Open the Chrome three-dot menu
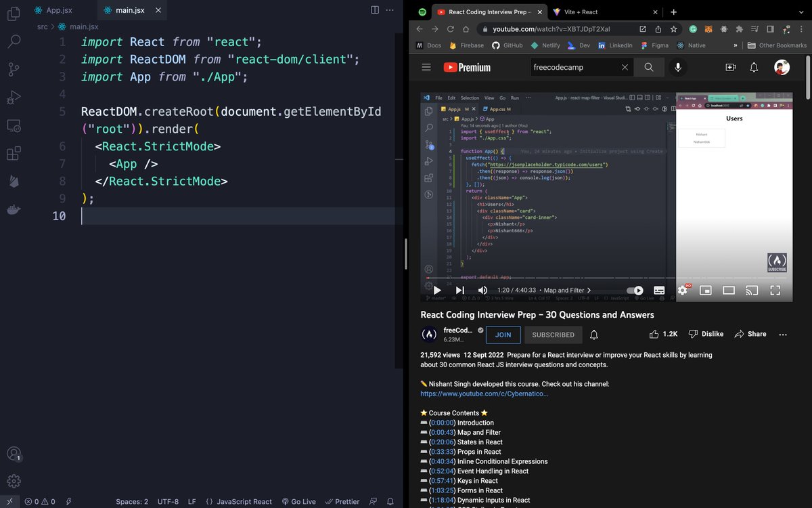The image size is (812, 508). 802,29
